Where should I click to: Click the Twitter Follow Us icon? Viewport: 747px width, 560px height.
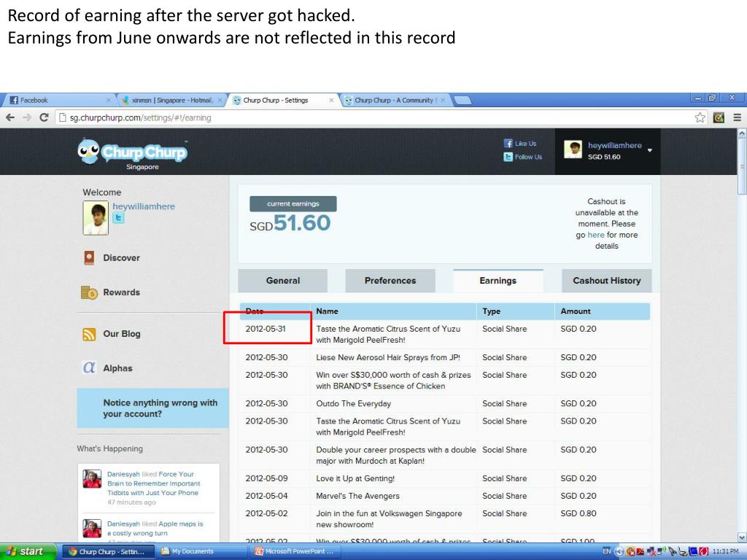point(508,157)
